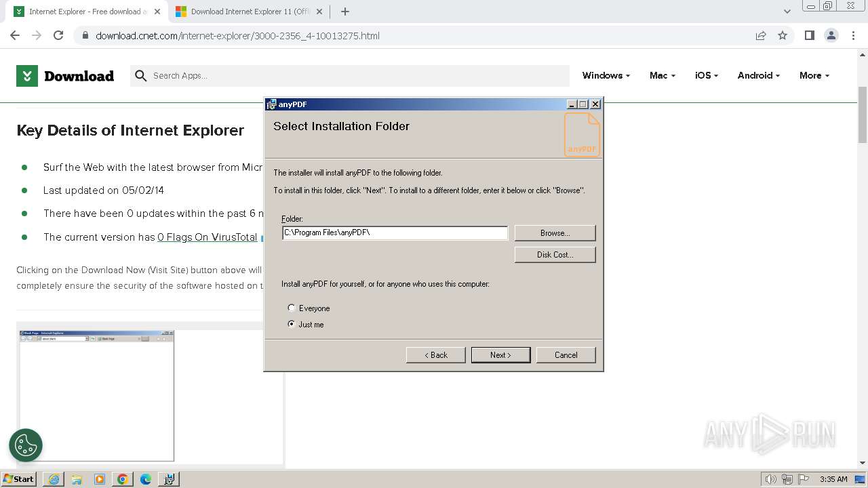Click the Back button in the installer
This screenshot has width=868, height=488.
coord(435,355)
